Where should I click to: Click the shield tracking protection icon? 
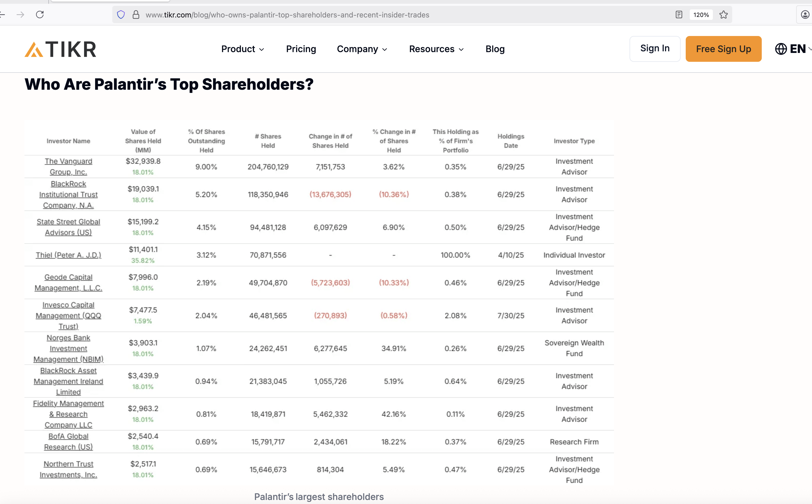121,15
